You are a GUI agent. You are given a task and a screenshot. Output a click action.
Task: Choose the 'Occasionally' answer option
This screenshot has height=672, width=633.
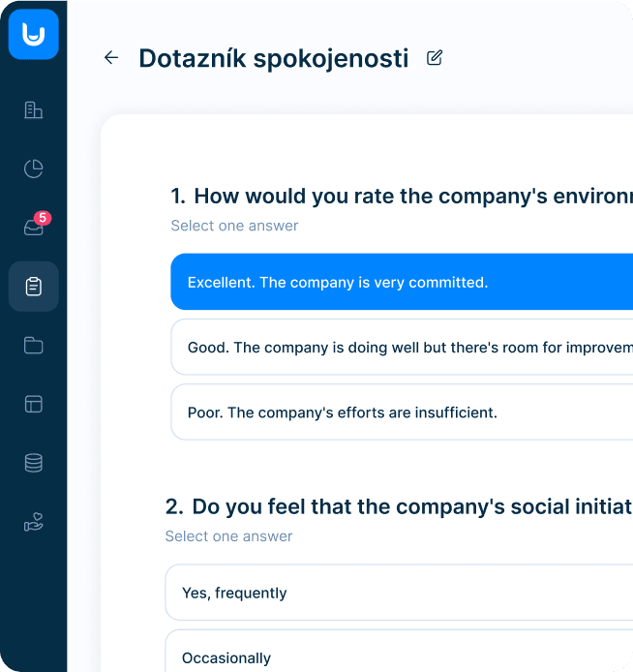click(399, 651)
